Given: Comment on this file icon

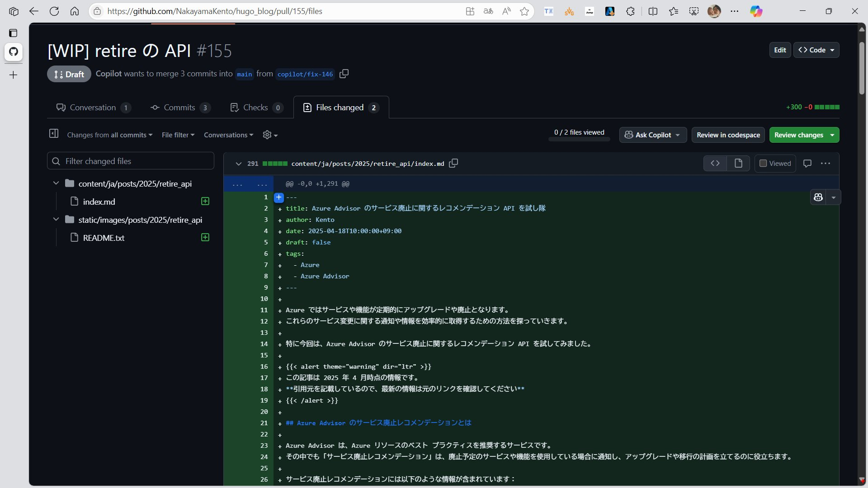Looking at the screenshot, I should click(807, 163).
